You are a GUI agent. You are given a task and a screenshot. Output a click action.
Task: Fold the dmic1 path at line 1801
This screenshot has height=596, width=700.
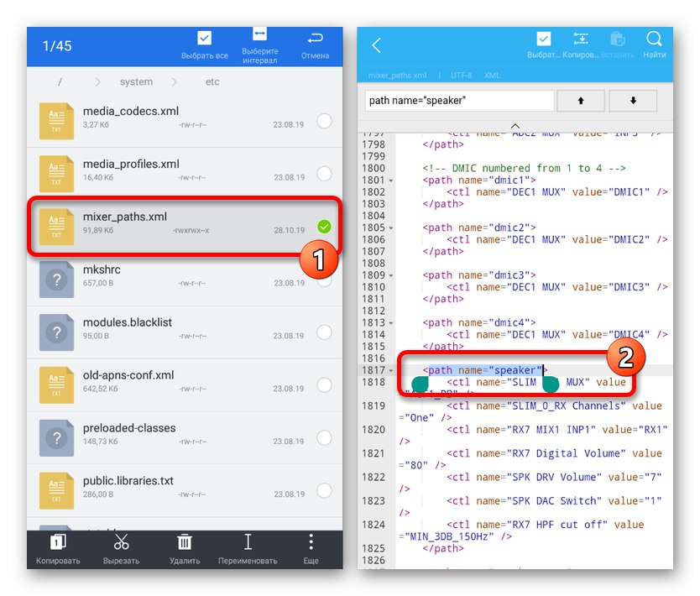391,180
